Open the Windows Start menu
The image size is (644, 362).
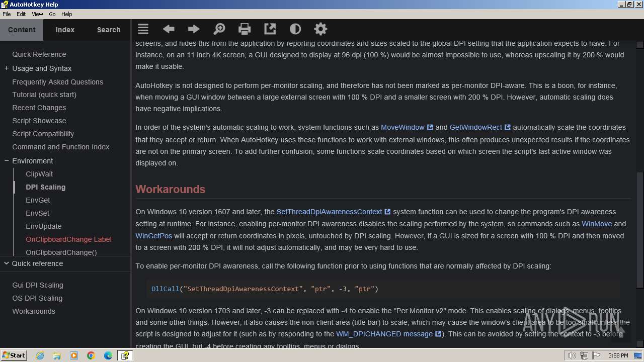(14, 355)
